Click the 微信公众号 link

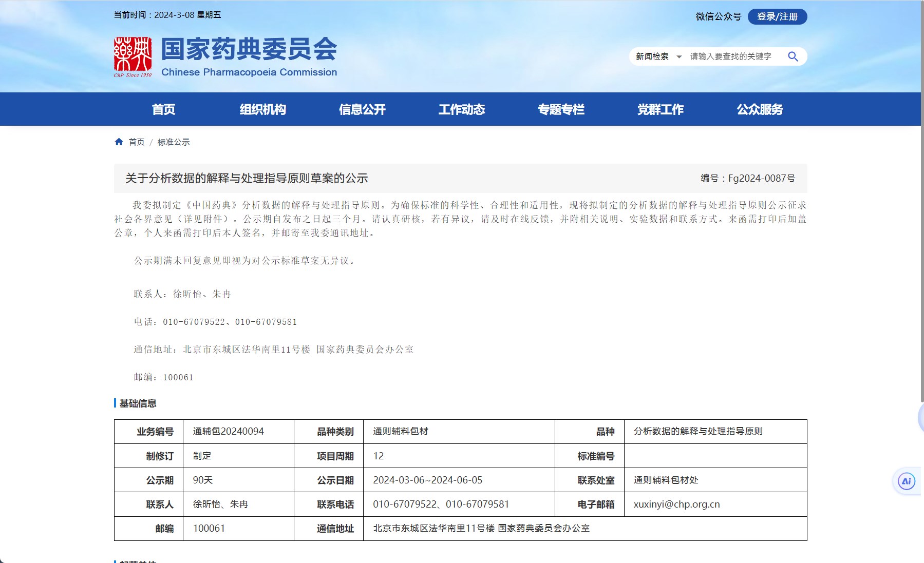[718, 16]
